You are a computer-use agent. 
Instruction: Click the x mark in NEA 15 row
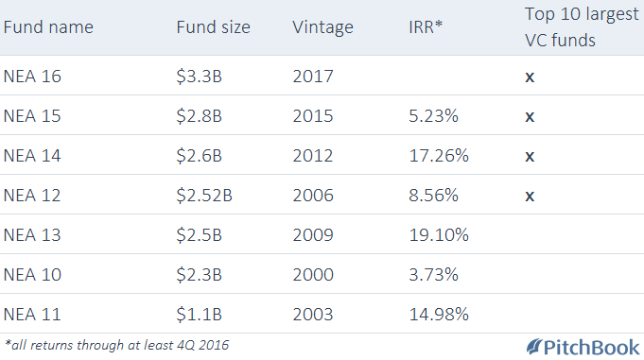tap(530, 117)
